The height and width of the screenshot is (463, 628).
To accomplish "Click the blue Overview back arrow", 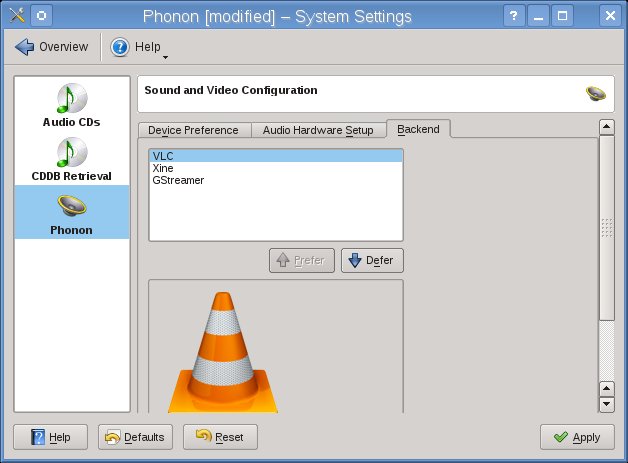I will [25, 47].
